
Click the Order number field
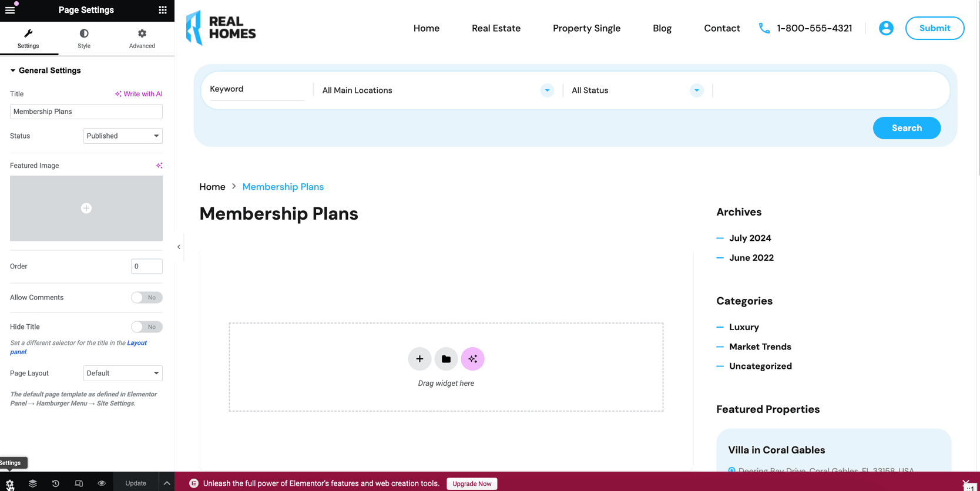pyautogui.click(x=147, y=266)
